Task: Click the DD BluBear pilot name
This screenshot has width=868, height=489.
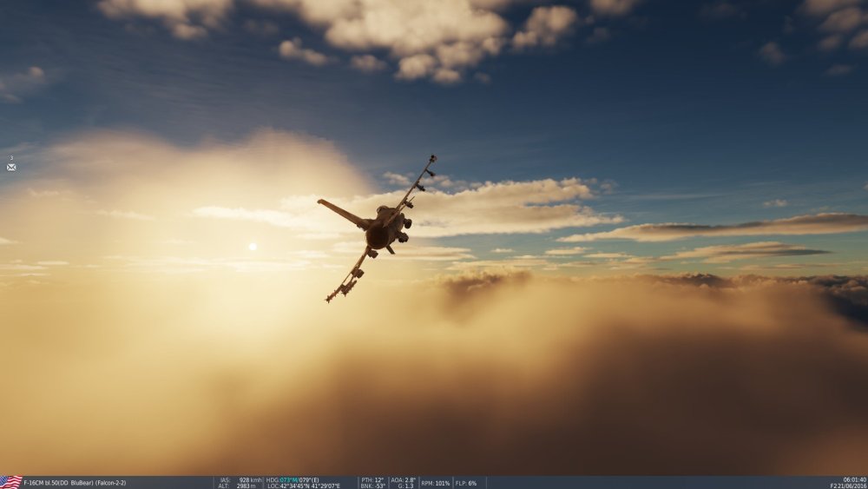Action: 76,483
